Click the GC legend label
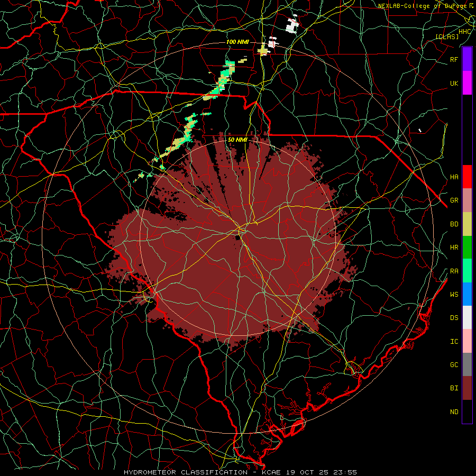This screenshot has width=476, height=476. tap(454, 365)
